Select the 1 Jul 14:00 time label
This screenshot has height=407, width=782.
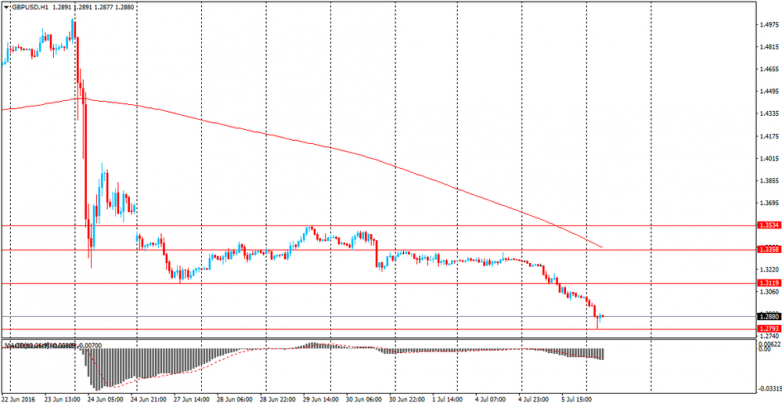tap(448, 400)
